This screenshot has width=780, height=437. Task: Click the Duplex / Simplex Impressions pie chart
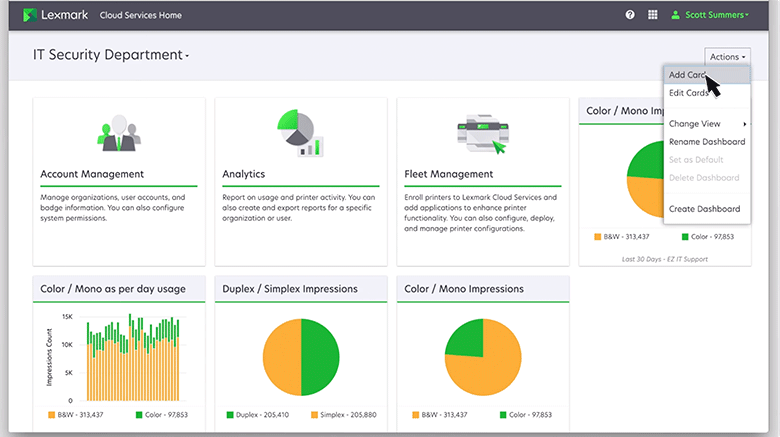301,356
